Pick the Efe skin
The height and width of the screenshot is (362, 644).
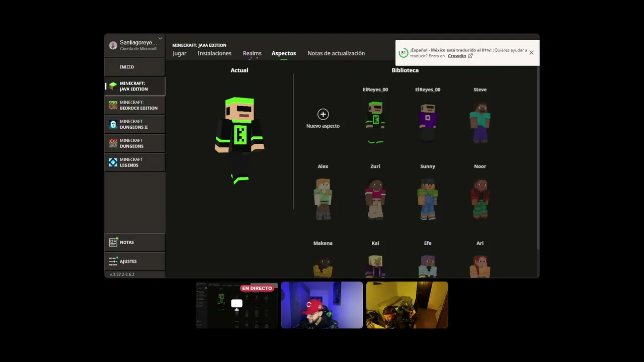[x=428, y=266]
